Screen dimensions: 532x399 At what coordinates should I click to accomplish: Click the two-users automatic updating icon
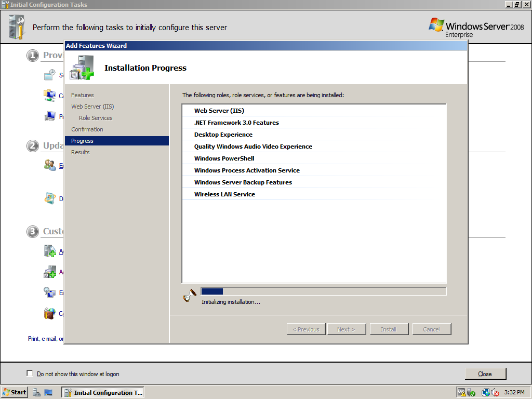(x=50, y=165)
